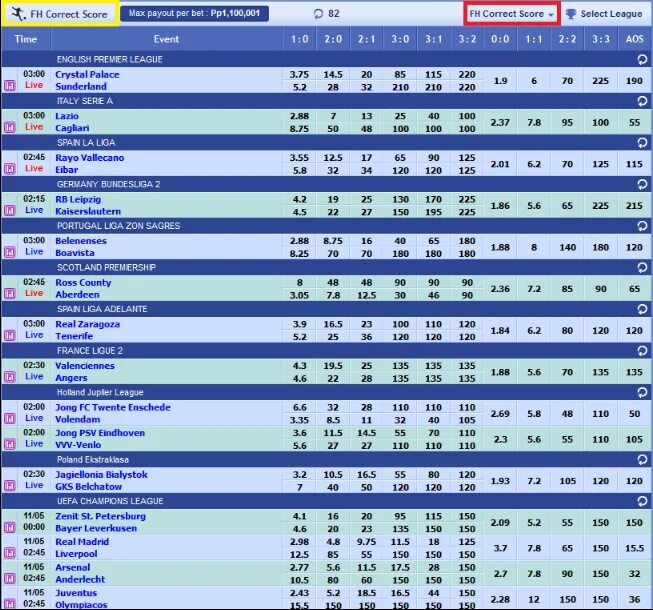Refresh the Scotland Premiership section
Image resolution: width=653 pixels, height=610 pixels.
click(642, 268)
